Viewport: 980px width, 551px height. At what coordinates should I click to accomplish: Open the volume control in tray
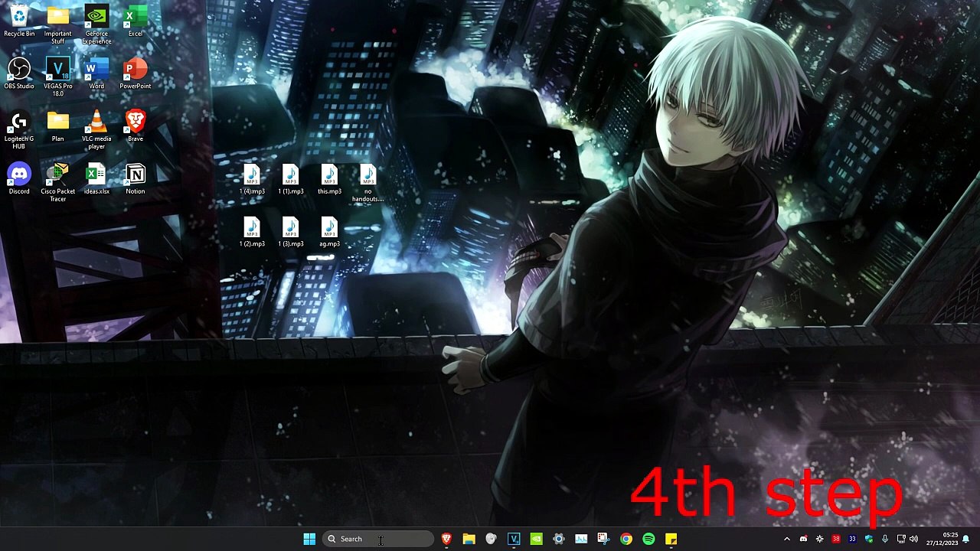tap(913, 539)
